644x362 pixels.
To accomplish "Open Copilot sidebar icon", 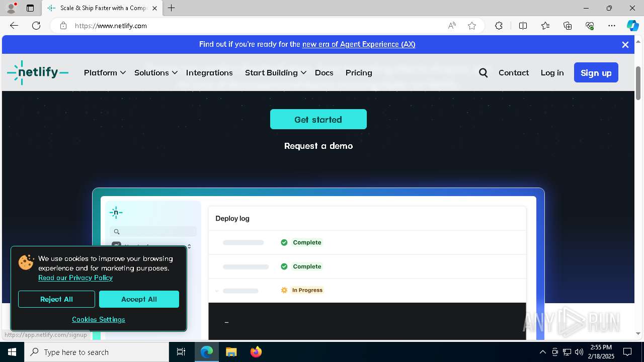I will pyautogui.click(x=632, y=26).
